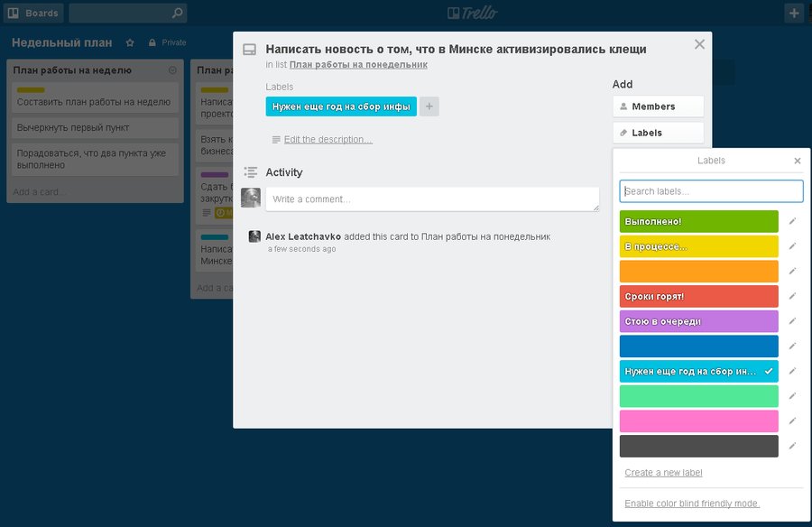The height and width of the screenshot is (527, 812).
Task: Uncheck the cyan Нужен еще год label
Action: pos(699,371)
